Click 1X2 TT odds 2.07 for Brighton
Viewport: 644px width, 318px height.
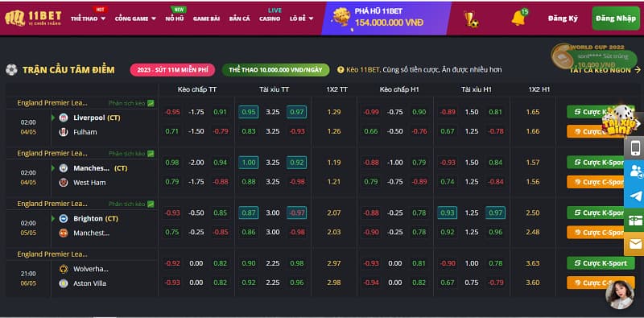pos(334,213)
